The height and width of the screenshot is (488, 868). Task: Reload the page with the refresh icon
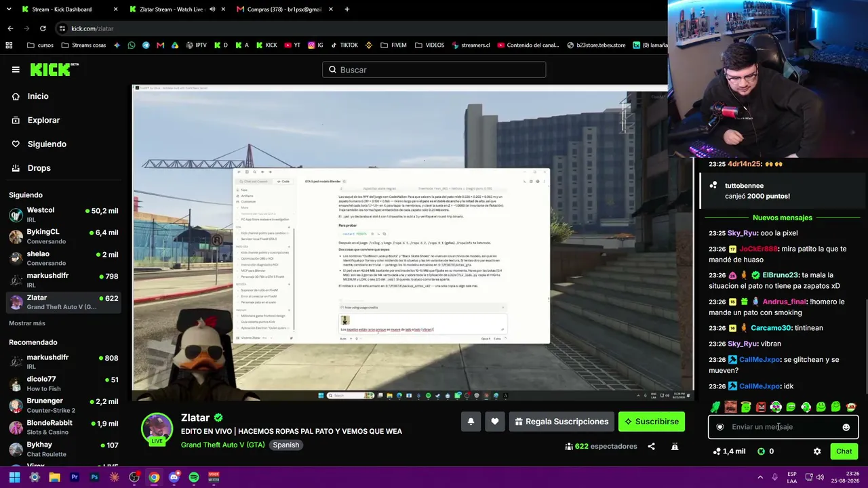43,28
